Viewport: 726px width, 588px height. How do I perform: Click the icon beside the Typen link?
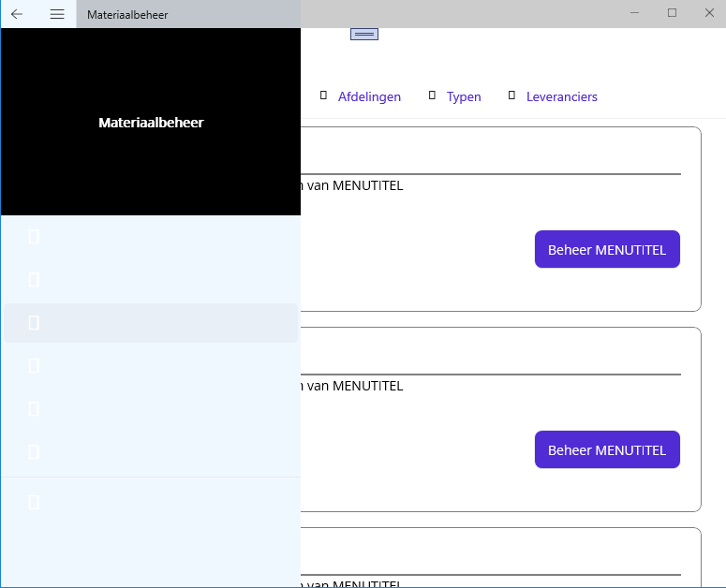pos(432,96)
